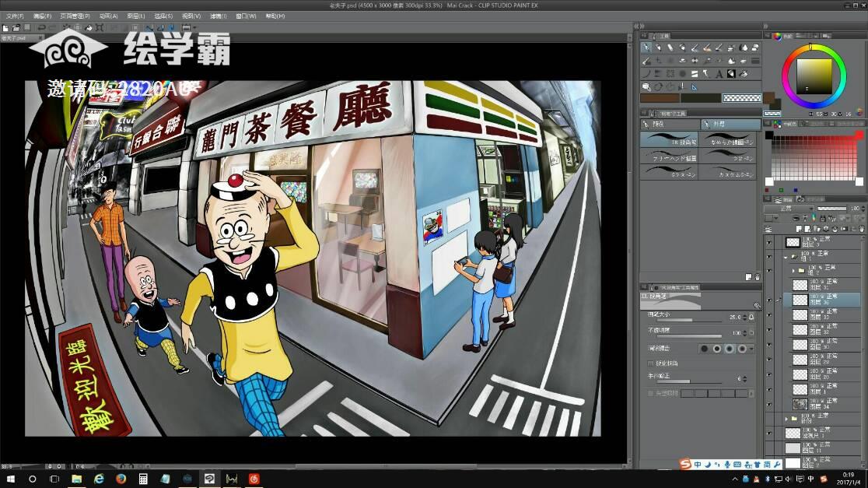
Task: Select the 外部 sub tool group tab
Action: tap(730, 124)
